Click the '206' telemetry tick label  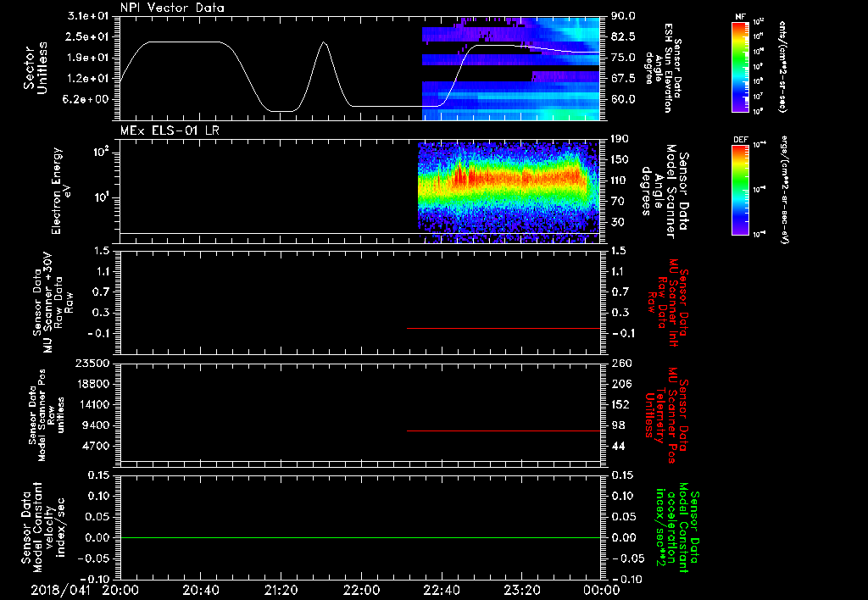(x=621, y=384)
